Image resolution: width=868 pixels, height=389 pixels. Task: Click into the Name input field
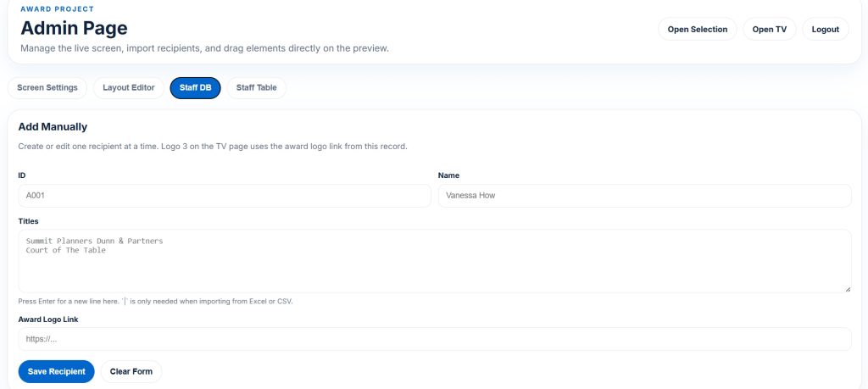644,196
